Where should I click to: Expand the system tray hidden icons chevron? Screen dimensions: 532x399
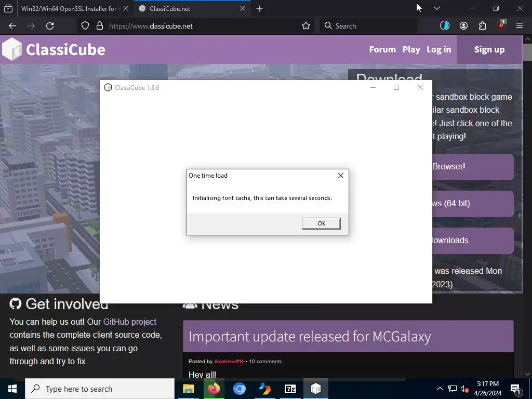click(440, 389)
